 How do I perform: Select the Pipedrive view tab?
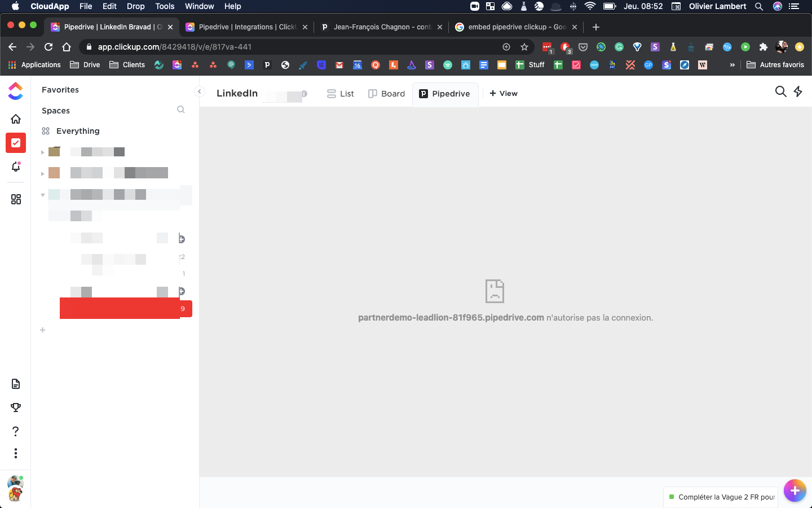[x=444, y=94]
